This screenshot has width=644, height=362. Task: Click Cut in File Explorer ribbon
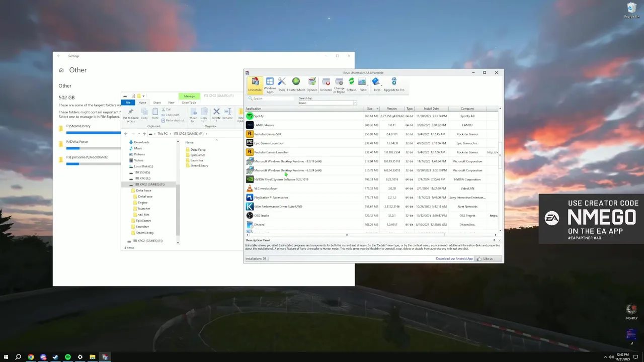coord(166,109)
